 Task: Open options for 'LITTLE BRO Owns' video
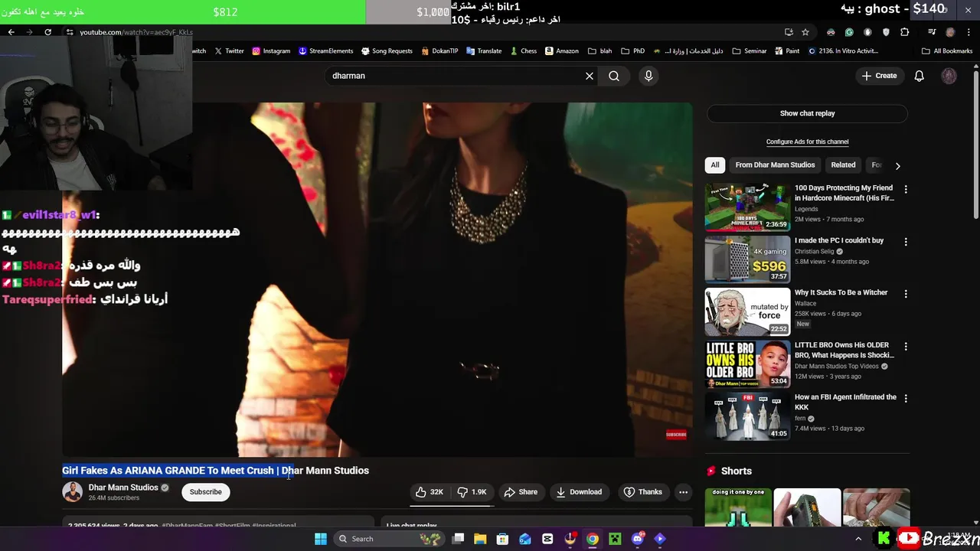click(x=906, y=347)
